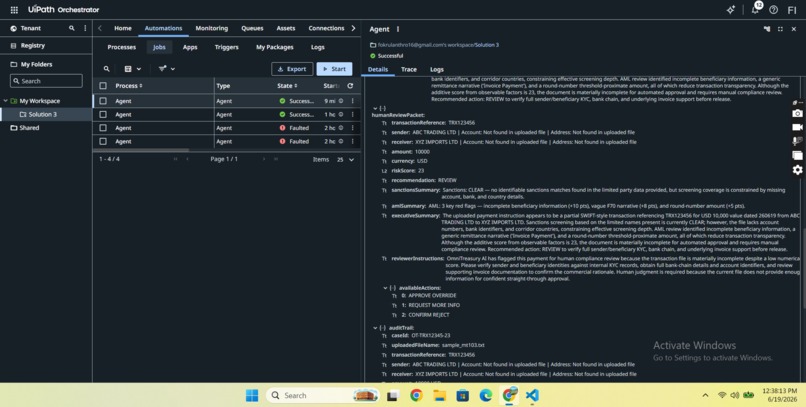Show start time details for the 9 min job
The height and width of the screenshot is (407, 806).
tap(341, 101)
